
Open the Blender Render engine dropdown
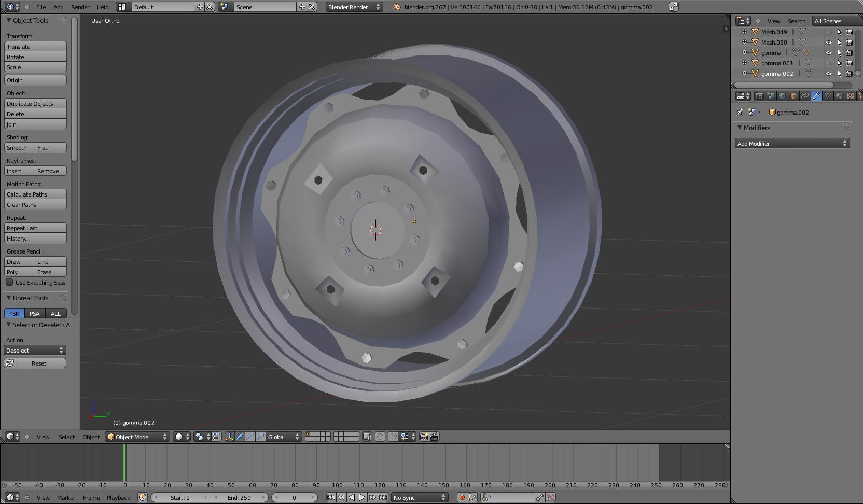click(x=354, y=7)
